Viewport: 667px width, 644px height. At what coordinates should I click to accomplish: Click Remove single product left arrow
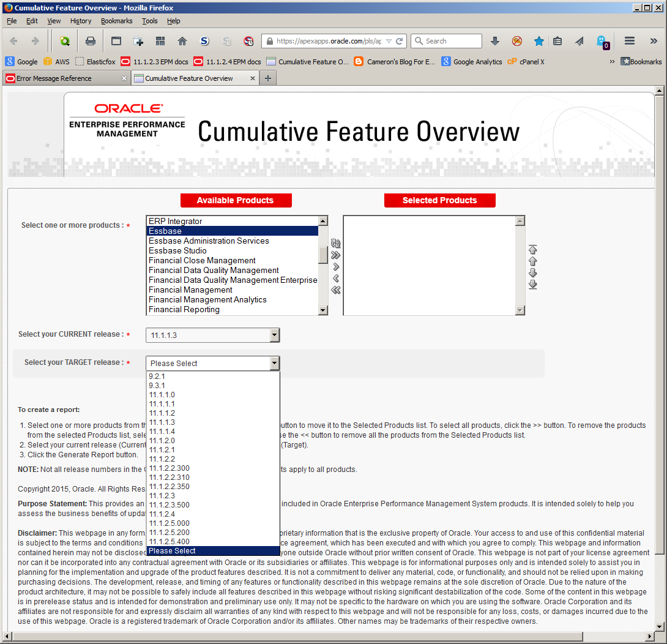point(336,279)
